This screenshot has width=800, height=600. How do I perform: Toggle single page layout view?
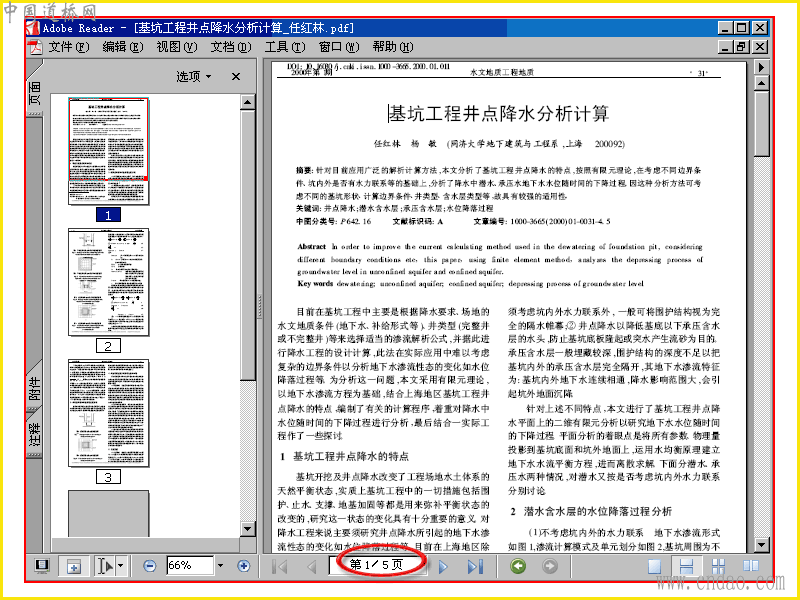tap(654, 566)
